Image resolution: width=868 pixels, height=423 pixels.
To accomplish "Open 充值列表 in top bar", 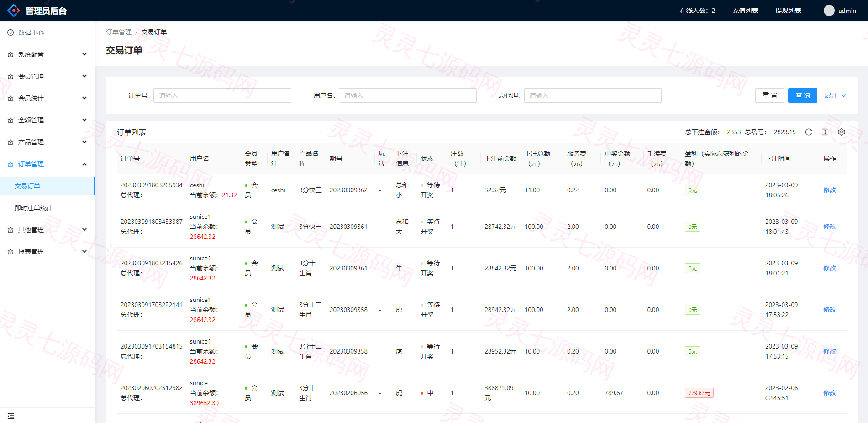I will pos(745,11).
